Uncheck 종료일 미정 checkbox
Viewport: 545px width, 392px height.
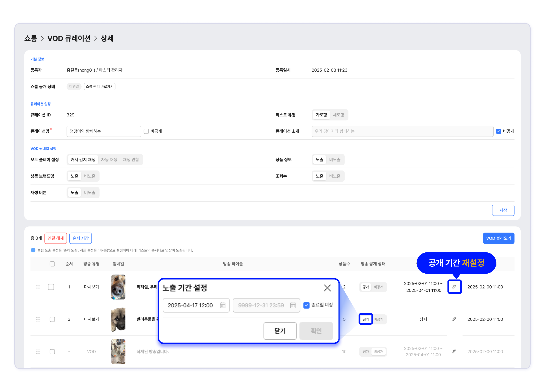click(x=306, y=305)
